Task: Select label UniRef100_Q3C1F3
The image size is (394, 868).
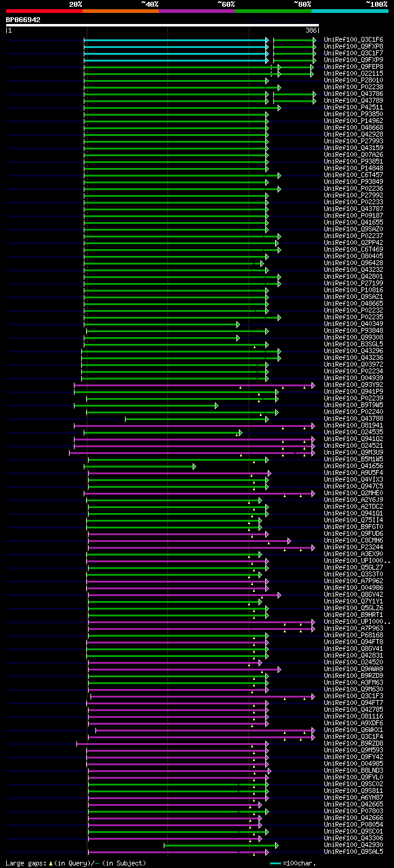Action: point(353,696)
